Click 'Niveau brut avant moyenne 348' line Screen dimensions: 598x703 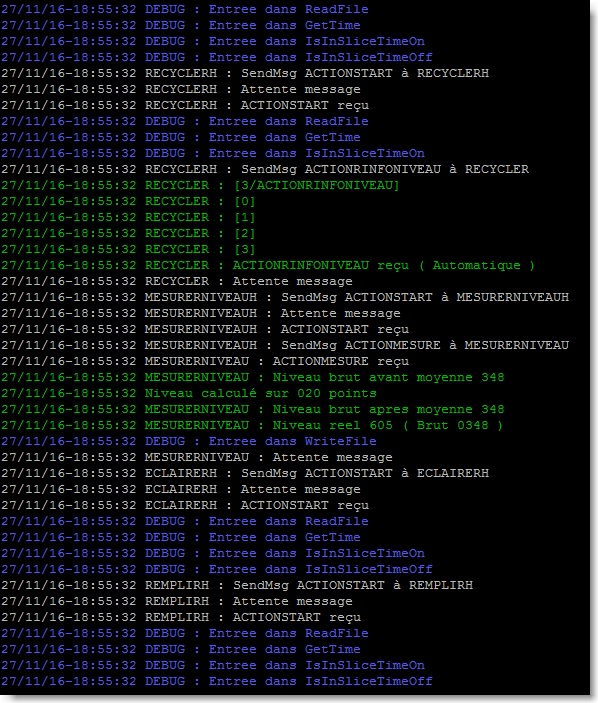coord(253,378)
